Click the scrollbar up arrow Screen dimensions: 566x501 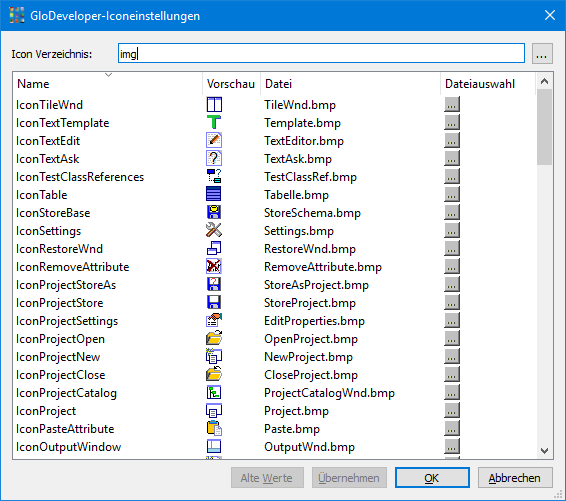[544, 81]
